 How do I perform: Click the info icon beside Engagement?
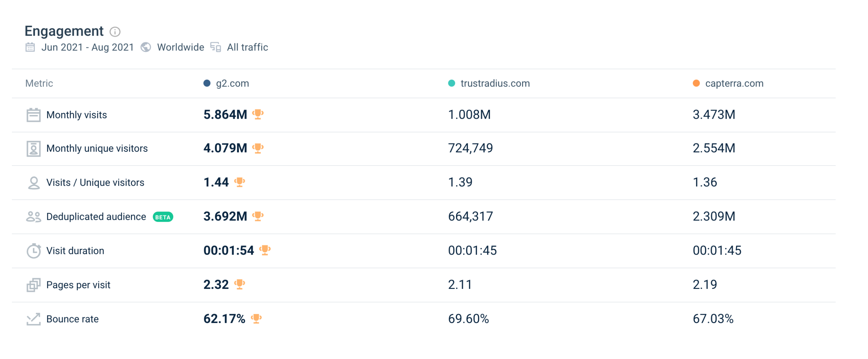(x=115, y=32)
